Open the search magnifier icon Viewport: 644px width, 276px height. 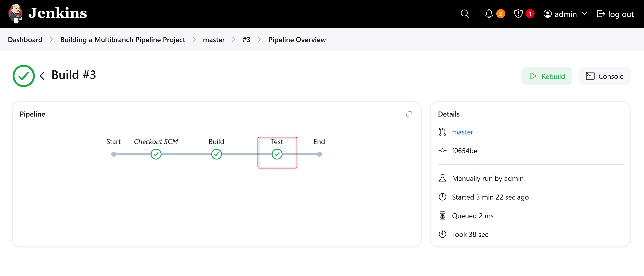[465, 14]
